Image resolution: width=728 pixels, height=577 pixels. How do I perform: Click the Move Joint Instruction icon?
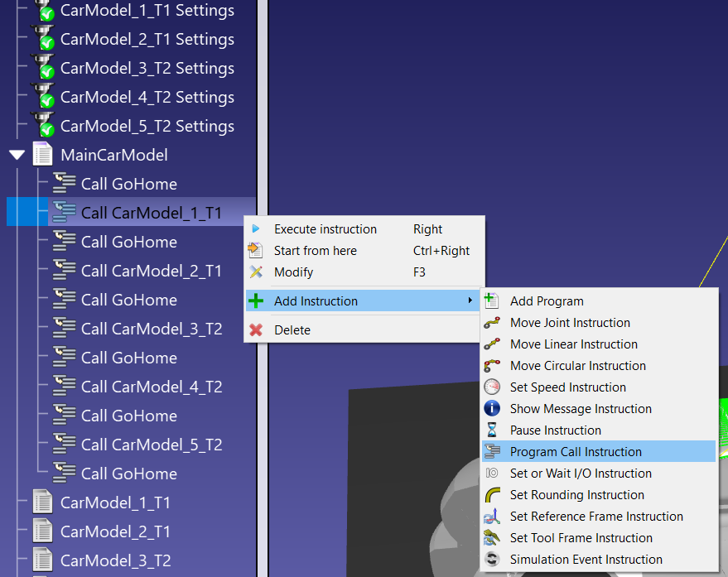tap(492, 323)
